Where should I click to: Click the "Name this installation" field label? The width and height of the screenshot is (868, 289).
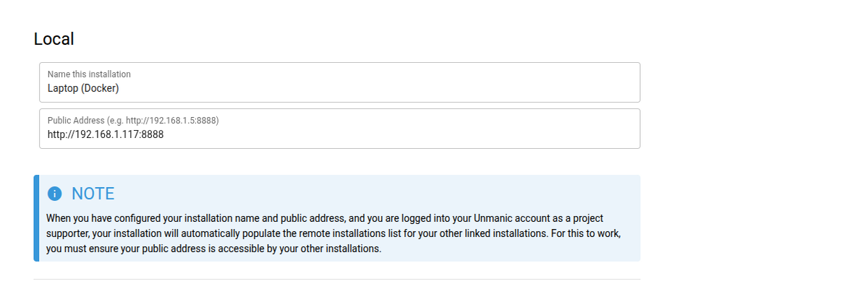pos(89,74)
